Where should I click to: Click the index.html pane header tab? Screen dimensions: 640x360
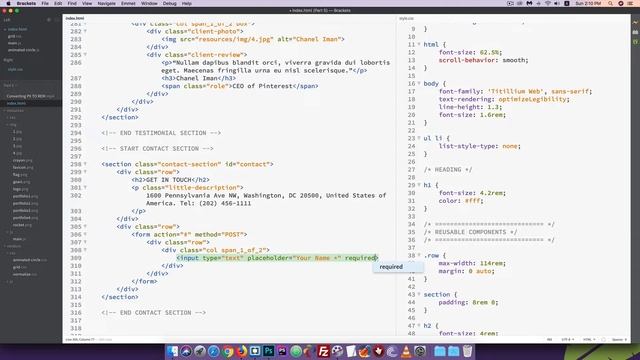coord(75,18)
